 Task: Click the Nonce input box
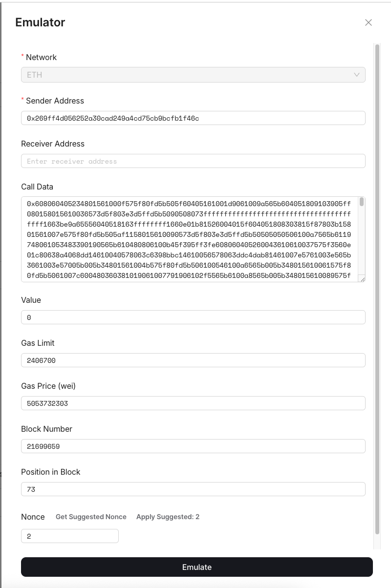point(70,536)
